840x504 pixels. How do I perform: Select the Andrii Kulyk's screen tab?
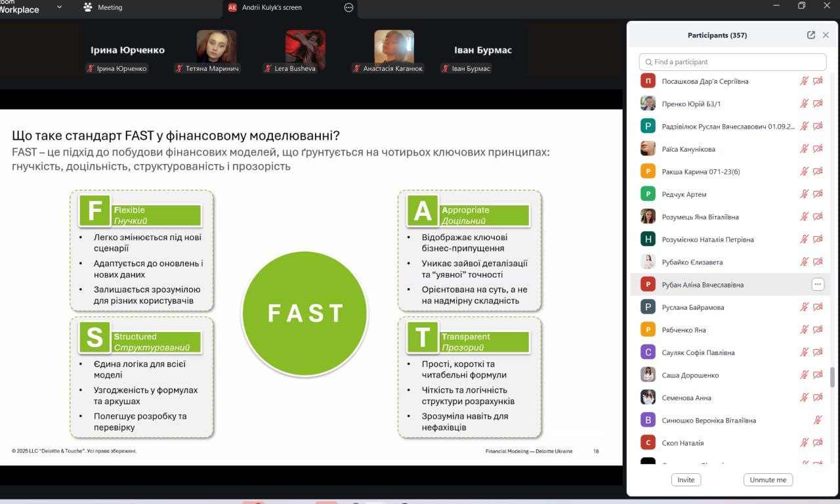pos(272,7)
